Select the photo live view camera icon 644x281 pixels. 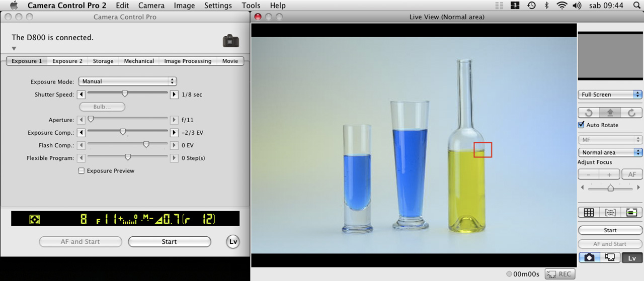[x=589, y=258]
